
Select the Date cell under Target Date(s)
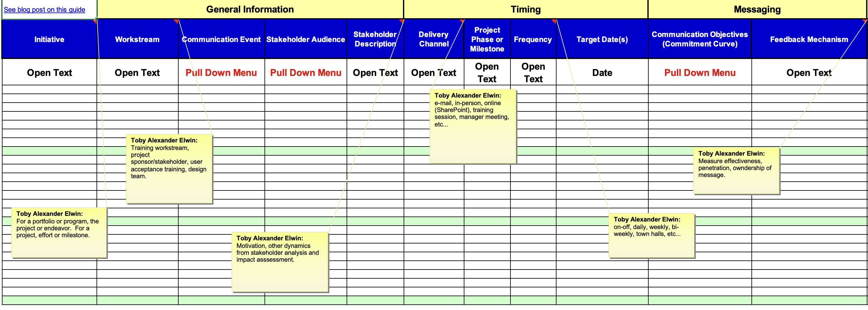pos(602,72)
